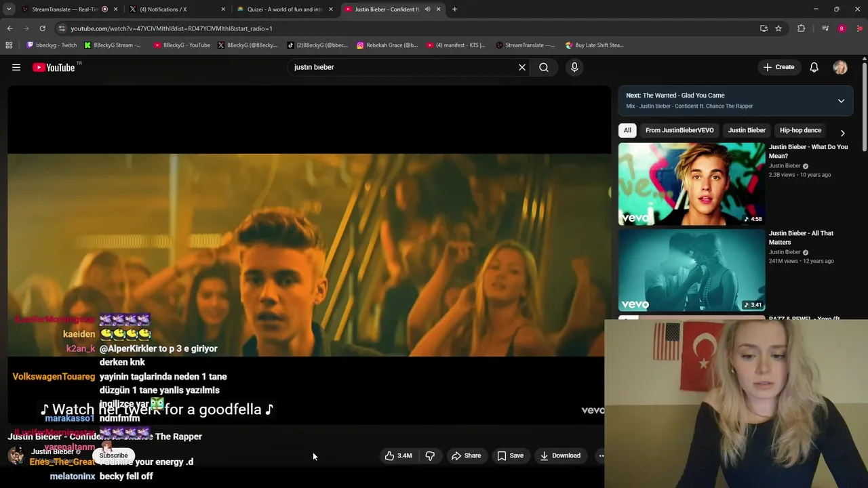
Task: Open YouTube notifications bell
Action: [814, 67]
